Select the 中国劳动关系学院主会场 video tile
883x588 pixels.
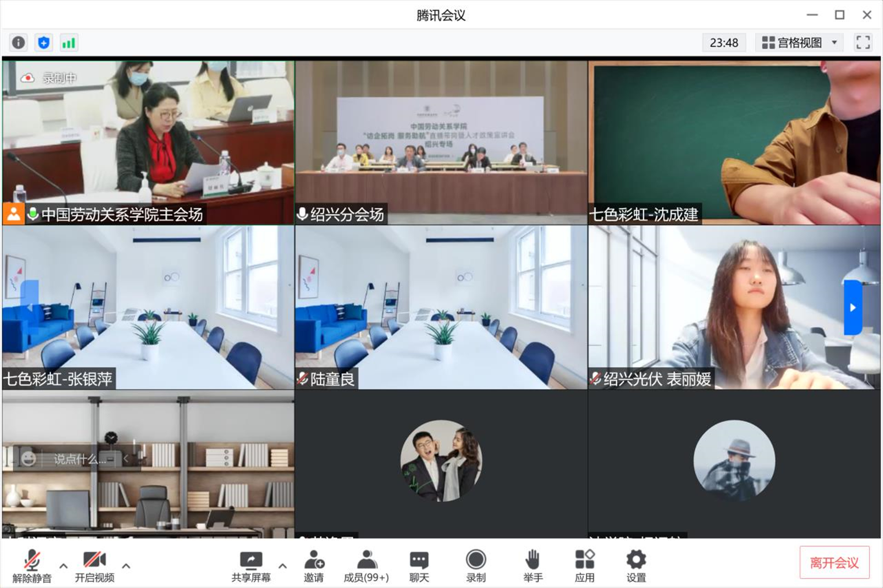(148, 143)
